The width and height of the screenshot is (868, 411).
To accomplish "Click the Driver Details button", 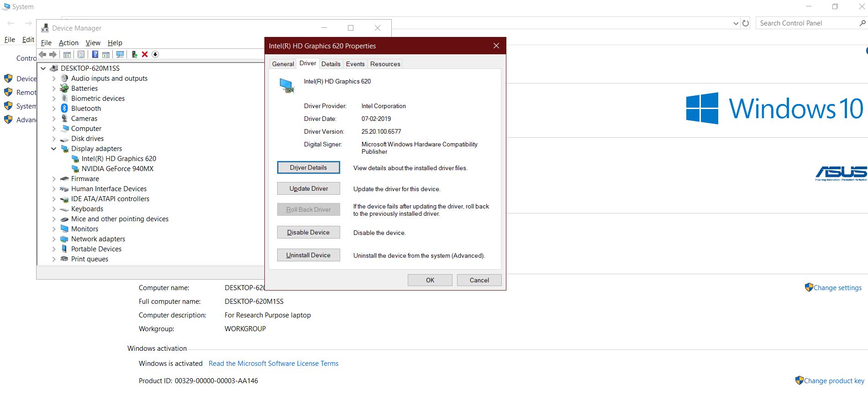I will point(309,167).
